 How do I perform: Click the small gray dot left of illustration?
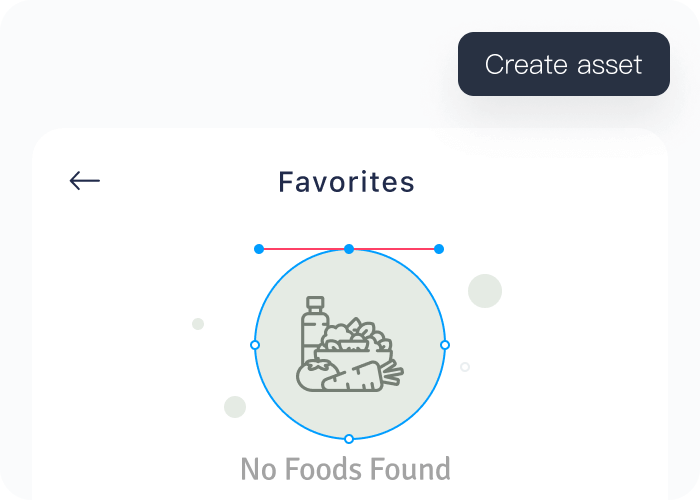(x=198, y=324)
